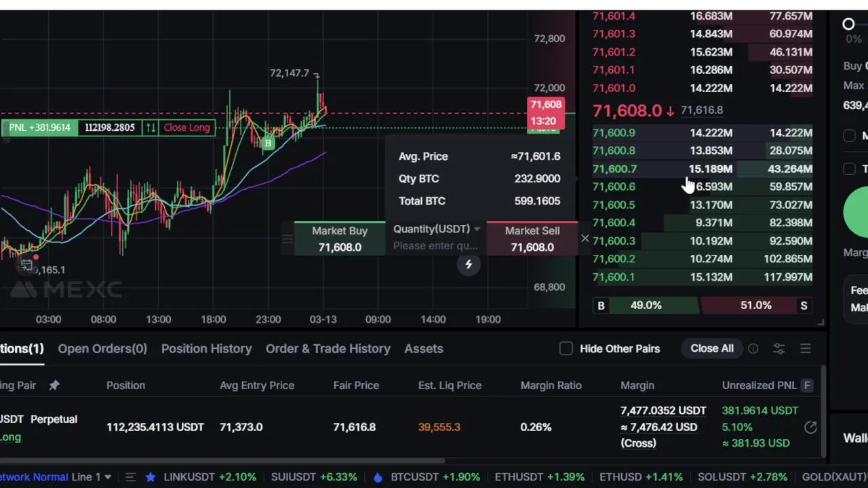Click the list view hamburger icon in positions
Screen dimensions: 868x488
[806, 348]
